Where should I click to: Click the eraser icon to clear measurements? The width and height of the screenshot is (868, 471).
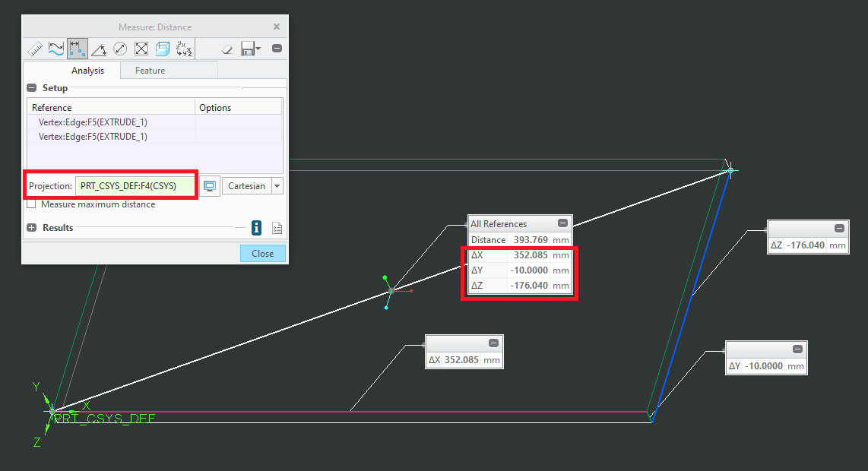(227, 48)
